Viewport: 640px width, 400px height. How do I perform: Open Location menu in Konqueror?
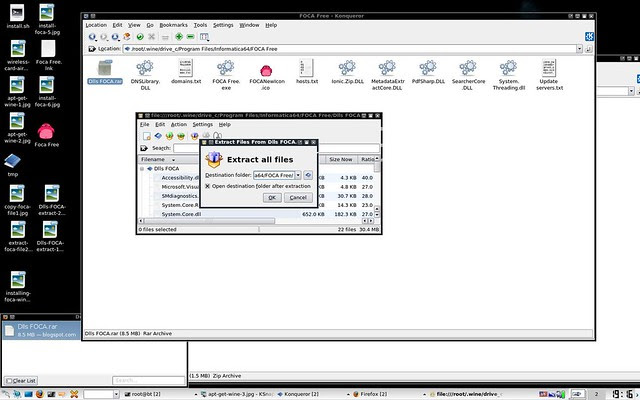click(96, 25)
